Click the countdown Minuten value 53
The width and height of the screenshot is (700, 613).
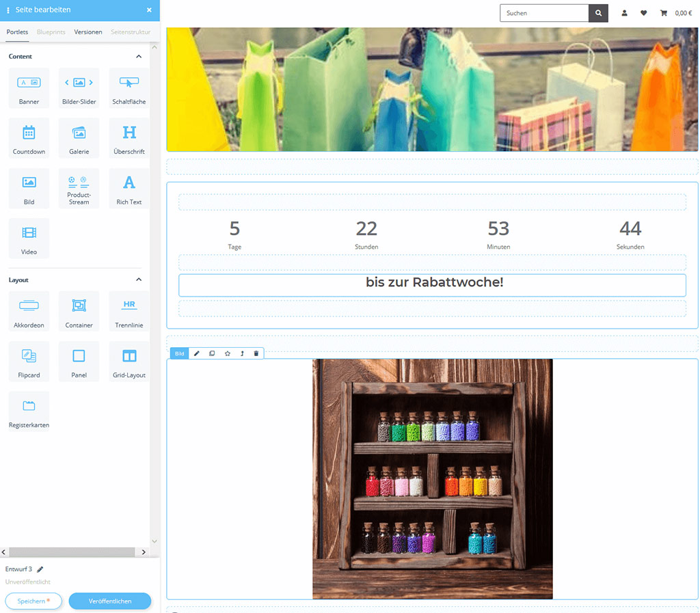498,228
